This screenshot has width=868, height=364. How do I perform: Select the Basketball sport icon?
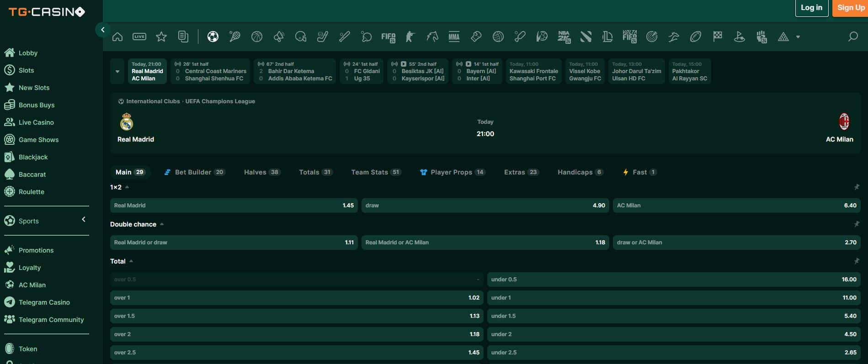coord(257,37)
